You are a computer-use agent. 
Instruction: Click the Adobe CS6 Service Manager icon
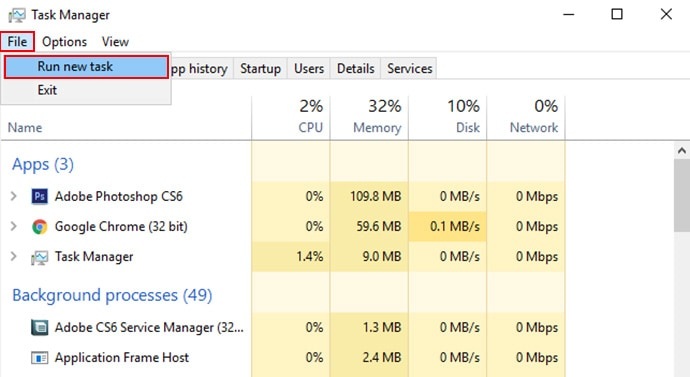tap(40, 327)
